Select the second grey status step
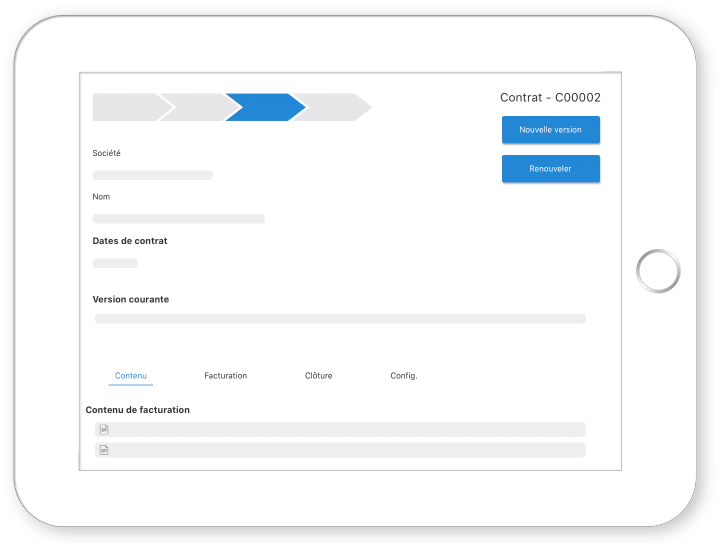721x550 pixels. pos(200,107)
